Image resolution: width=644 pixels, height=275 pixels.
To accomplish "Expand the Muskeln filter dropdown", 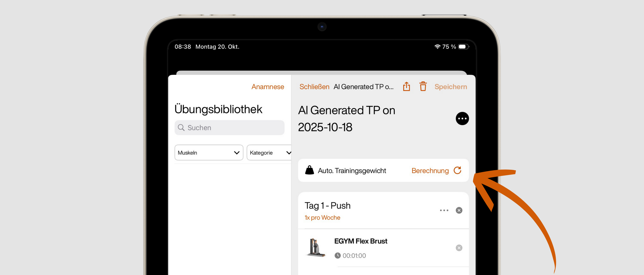I will click(x=209, y=152).
